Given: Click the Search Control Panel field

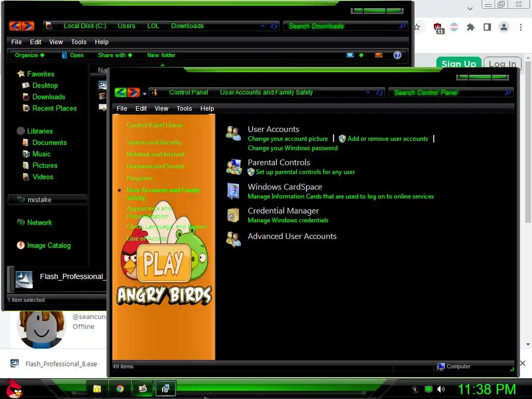Looking at the screenshot, I should click(x=451, y=92).
